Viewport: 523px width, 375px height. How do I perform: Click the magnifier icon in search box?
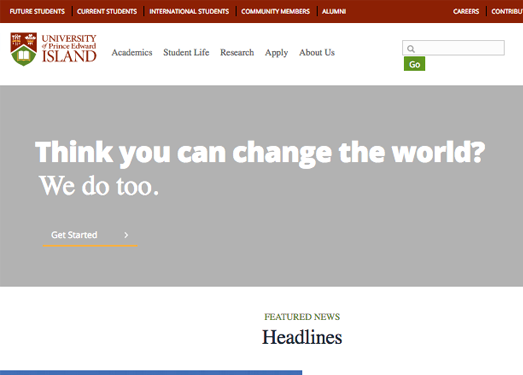click(x=411, y=49)
